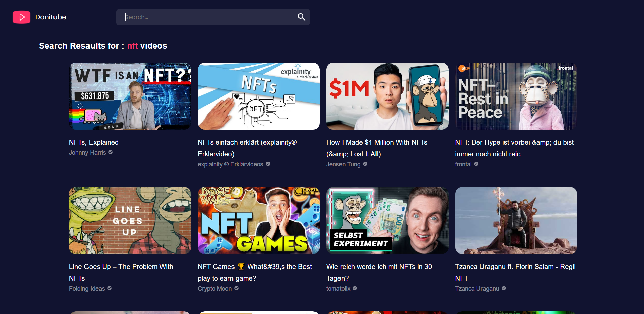
Task: Click 'NFTs einfach erklärt' video title
Action: [247, 148]
